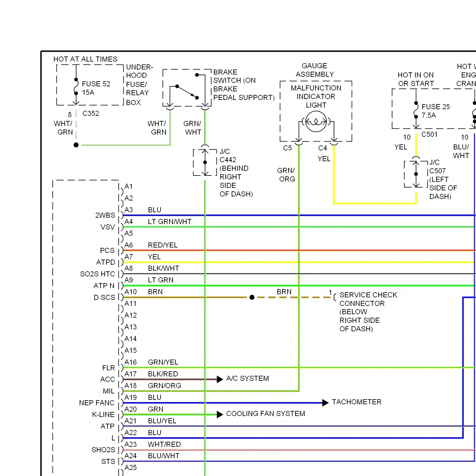Click the GRN/YEL wire label

coord(163,362)
